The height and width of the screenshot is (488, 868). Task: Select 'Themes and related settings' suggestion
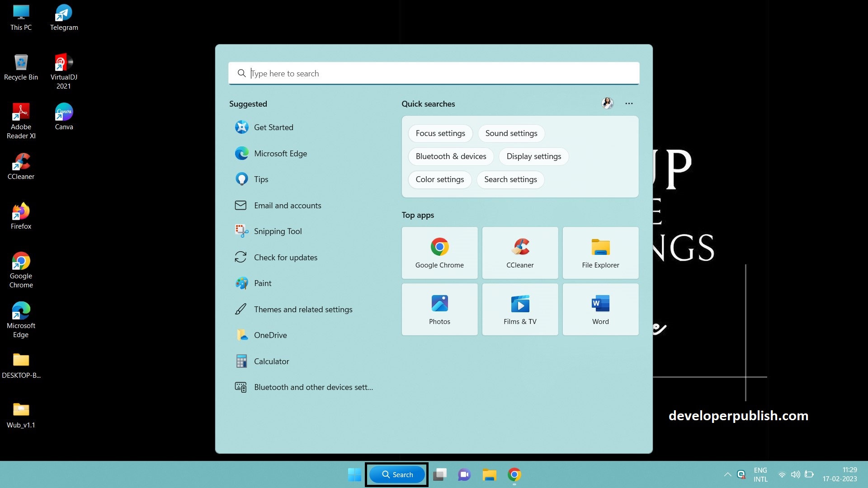pyautogui.click(x=303, y=309)
